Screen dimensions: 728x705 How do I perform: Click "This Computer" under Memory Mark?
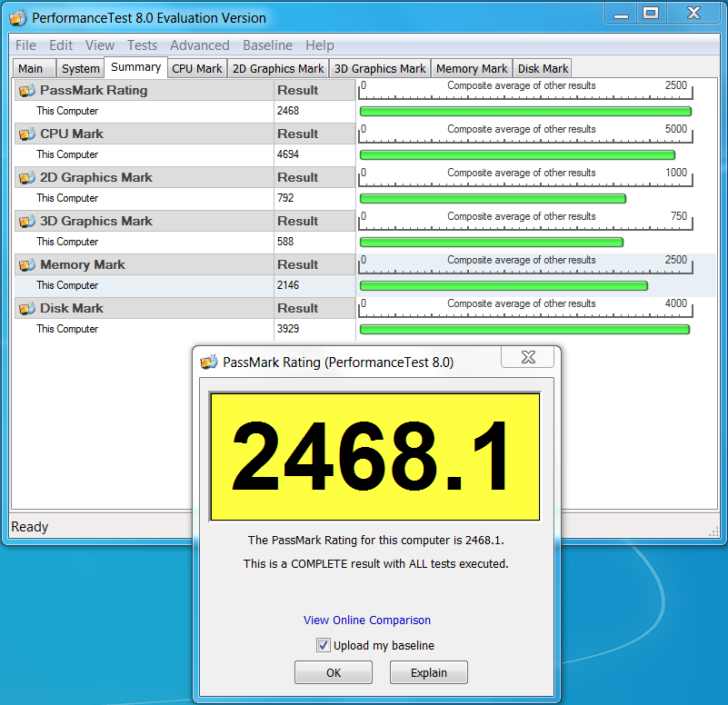(67, 285)
